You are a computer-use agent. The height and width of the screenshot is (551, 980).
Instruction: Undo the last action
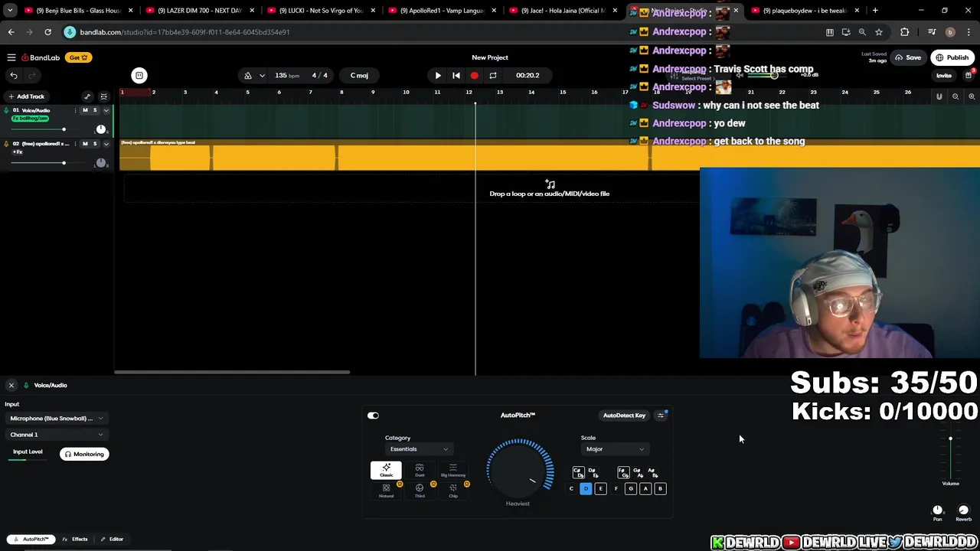(14, 75)
